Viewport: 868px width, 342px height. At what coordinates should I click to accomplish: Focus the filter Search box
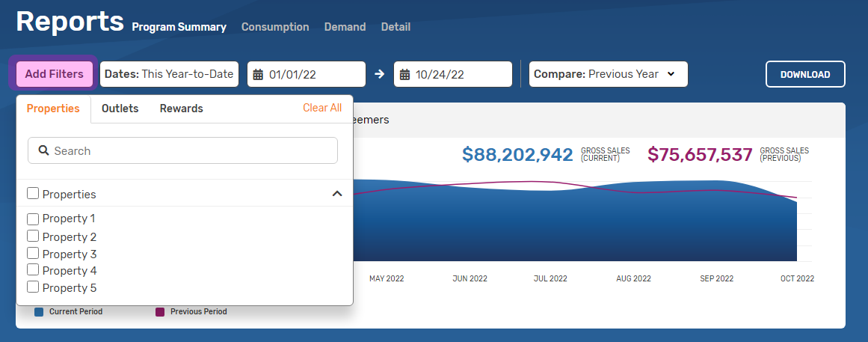coord(182,150)
